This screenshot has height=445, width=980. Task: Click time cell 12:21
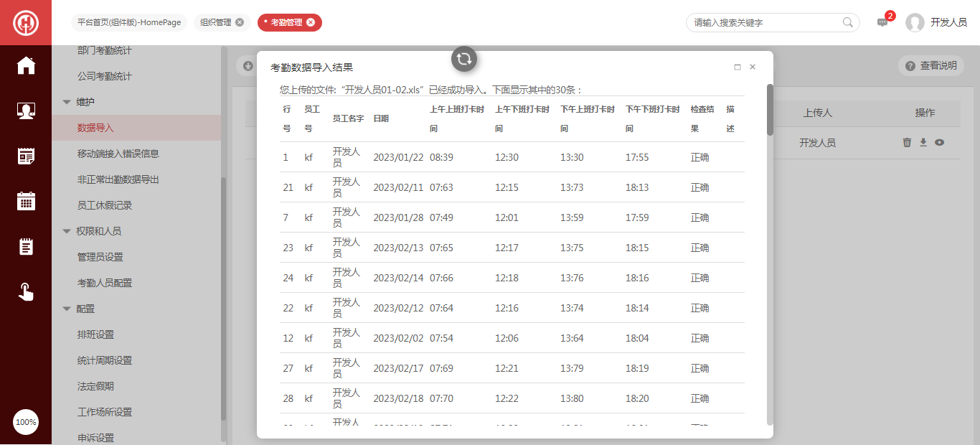tap(507, 368)
